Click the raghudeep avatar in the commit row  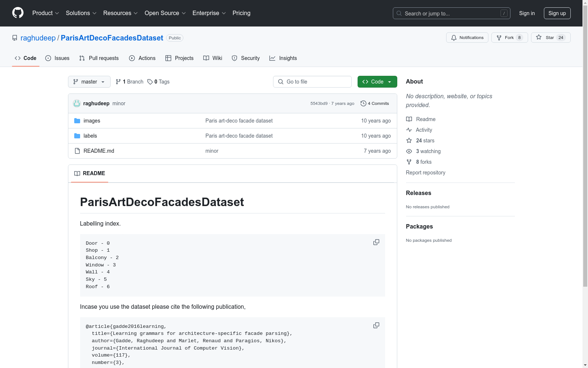click(x=77, y=103)
